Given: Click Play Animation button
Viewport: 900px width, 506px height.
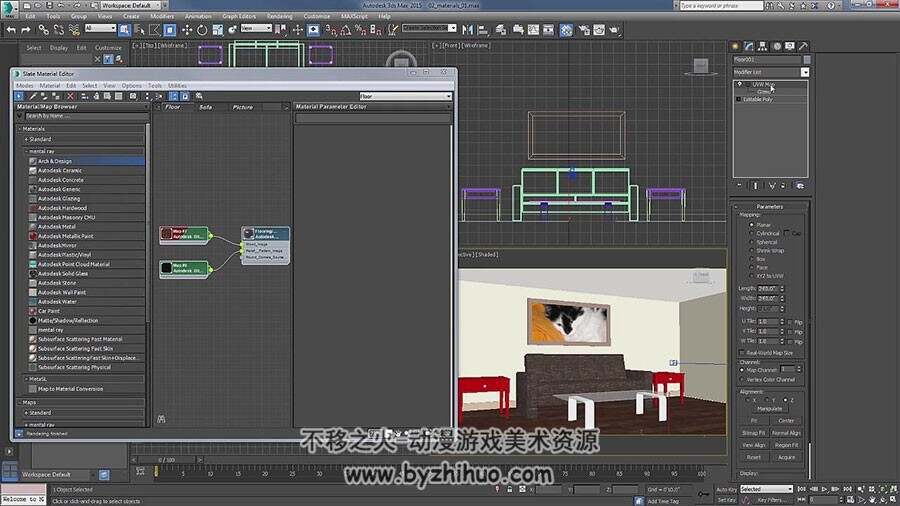Looking at the screenshot, I should [824, 489].
